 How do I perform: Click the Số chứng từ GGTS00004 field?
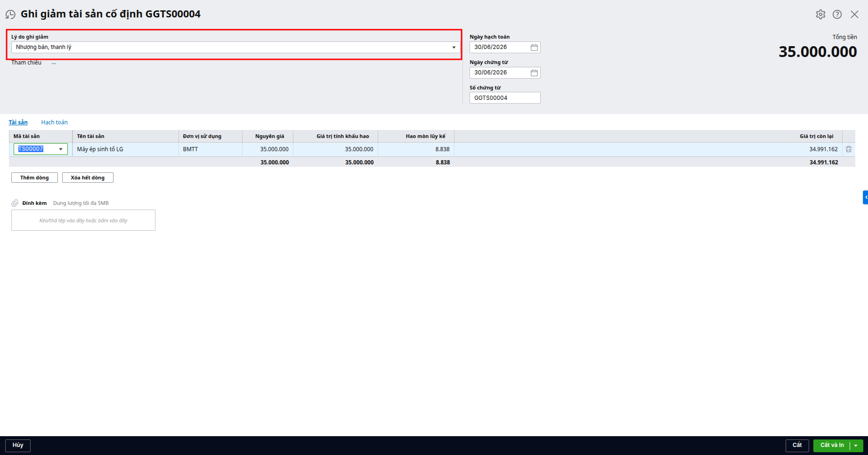[x=505, y=98]
